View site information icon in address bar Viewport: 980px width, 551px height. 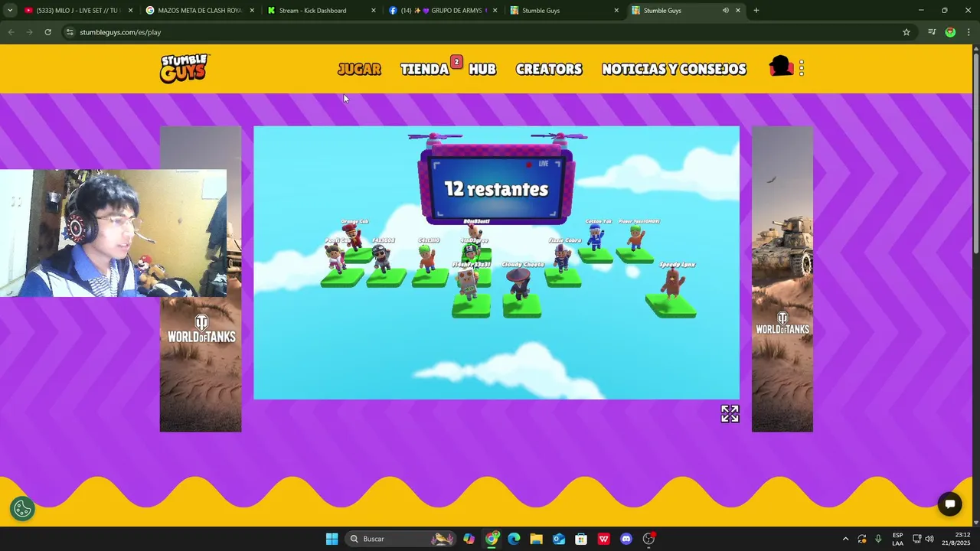tap(70, 32)
